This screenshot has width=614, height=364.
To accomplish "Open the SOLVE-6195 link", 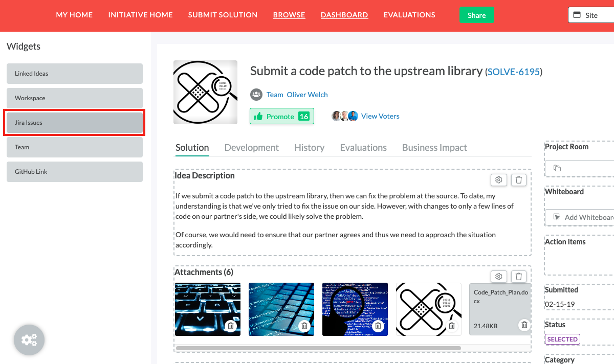I will point(514,72).
